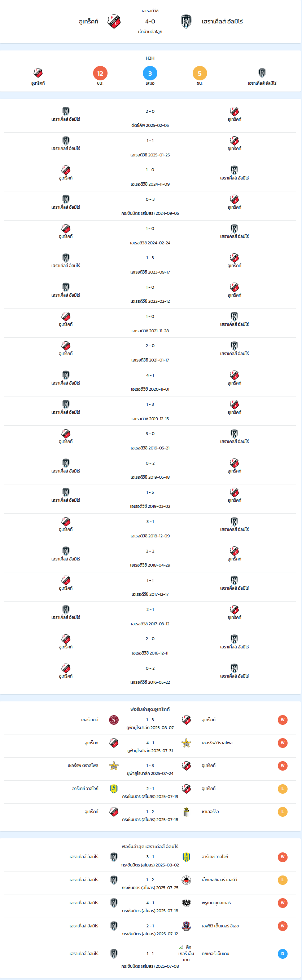This screenshot has height=980, width=302.
Task: Click the L badge for the Charleroi match
Action: tap(283, 811)
